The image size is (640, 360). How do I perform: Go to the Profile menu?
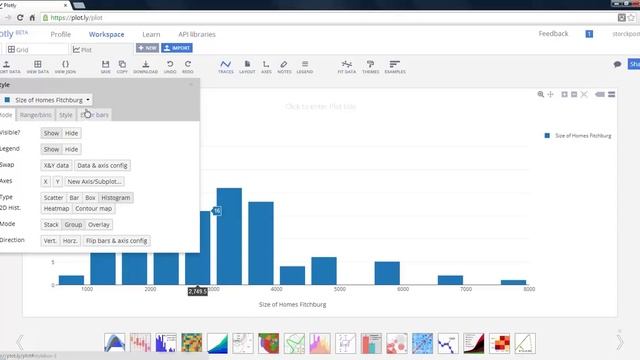[x=60, y=34]
